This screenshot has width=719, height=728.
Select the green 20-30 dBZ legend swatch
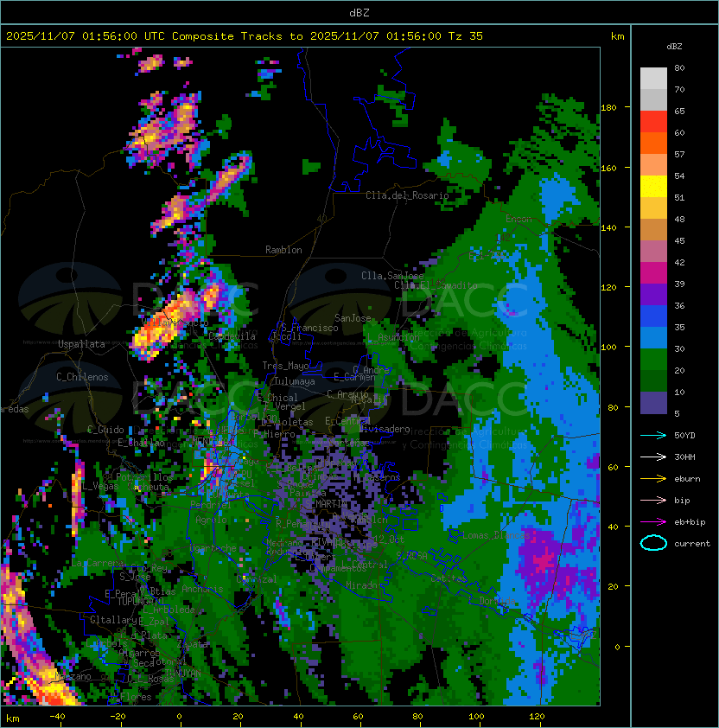pyautogui.click(x=653, y=360)
